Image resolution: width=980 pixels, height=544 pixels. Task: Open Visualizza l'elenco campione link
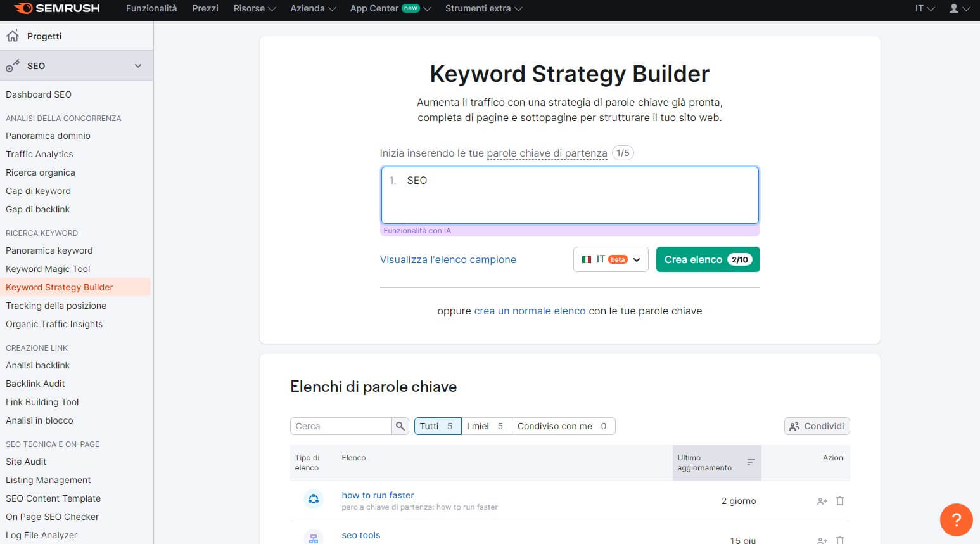pos(448,259)
